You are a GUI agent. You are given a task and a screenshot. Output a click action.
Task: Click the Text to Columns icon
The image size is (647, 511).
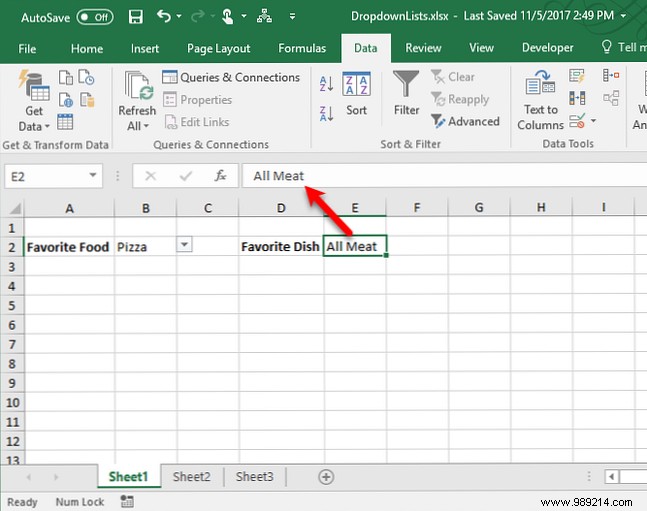tap(541, 100)
